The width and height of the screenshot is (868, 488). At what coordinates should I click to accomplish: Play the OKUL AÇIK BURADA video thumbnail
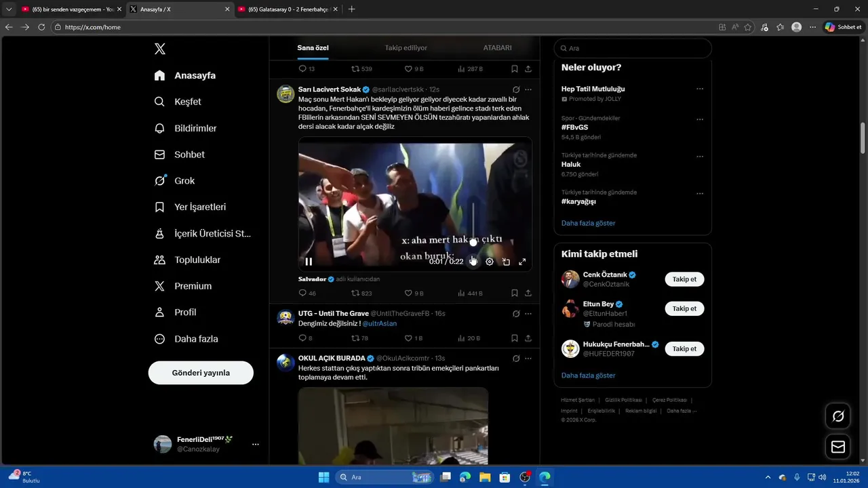pos(393,426)
